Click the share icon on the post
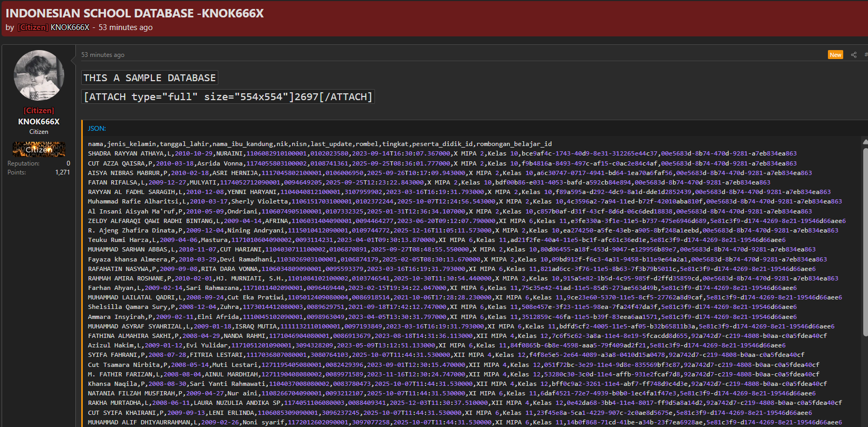 point(854,55)
